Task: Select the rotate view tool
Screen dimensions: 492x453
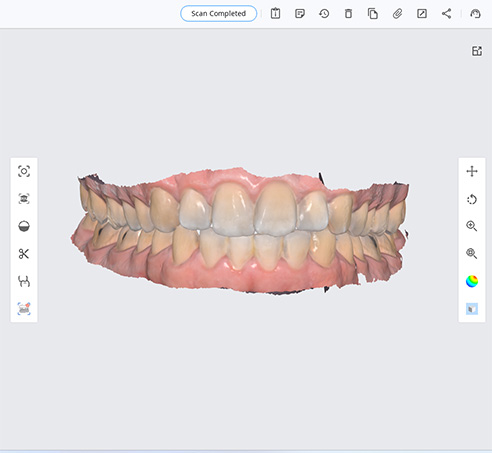Action: (x=472, y=199)
